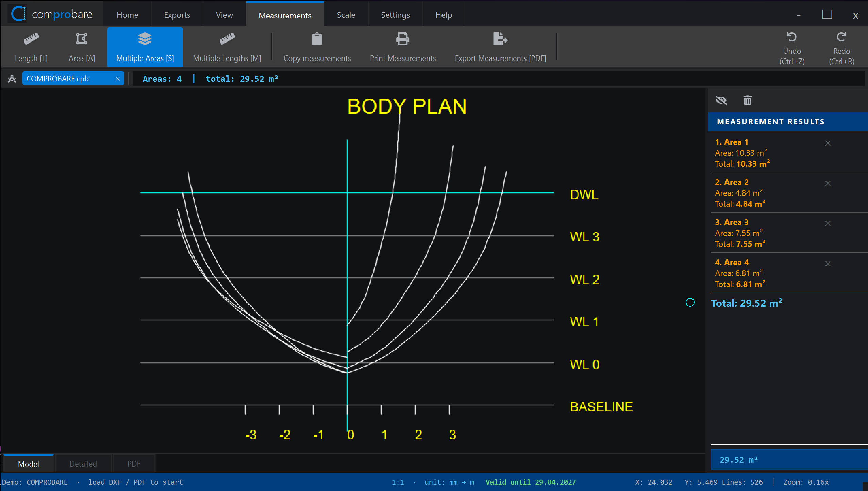Pick the Multiple Lengths [M] tool
Screen dimensions: 868x491
coord(227,47)
